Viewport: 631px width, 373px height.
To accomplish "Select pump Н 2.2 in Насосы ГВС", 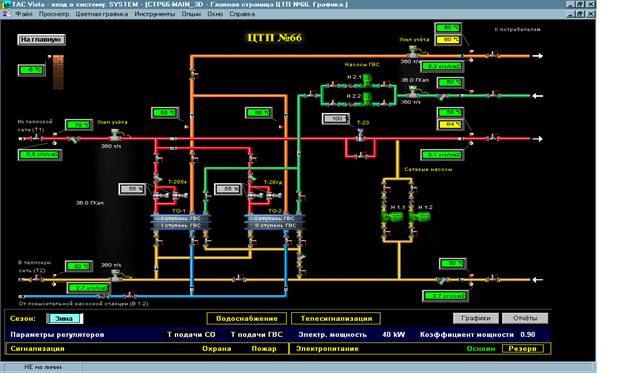I will click(x=367, y=98).
